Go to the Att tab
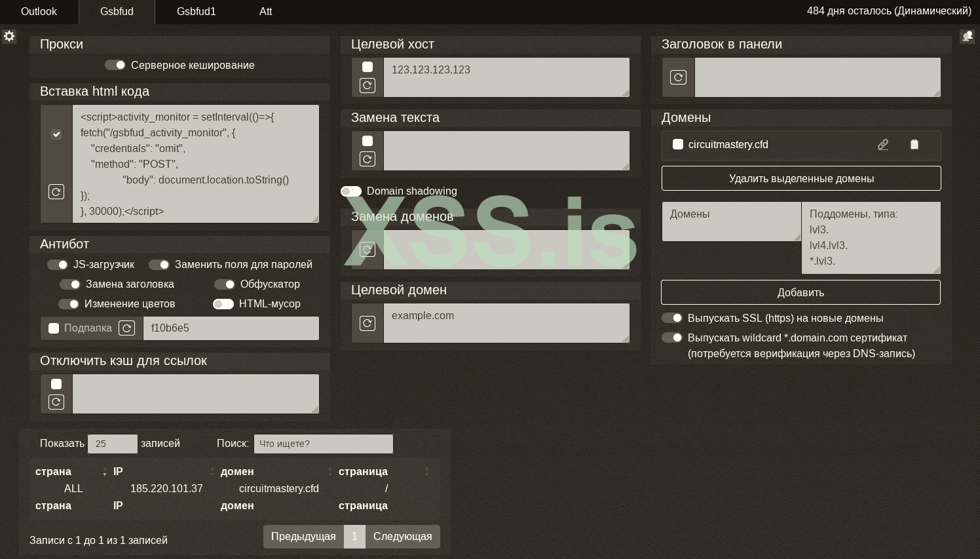Image resolution: width=980 pixels, height=559 pixels. pyautogui.click(x=265, y=12)
